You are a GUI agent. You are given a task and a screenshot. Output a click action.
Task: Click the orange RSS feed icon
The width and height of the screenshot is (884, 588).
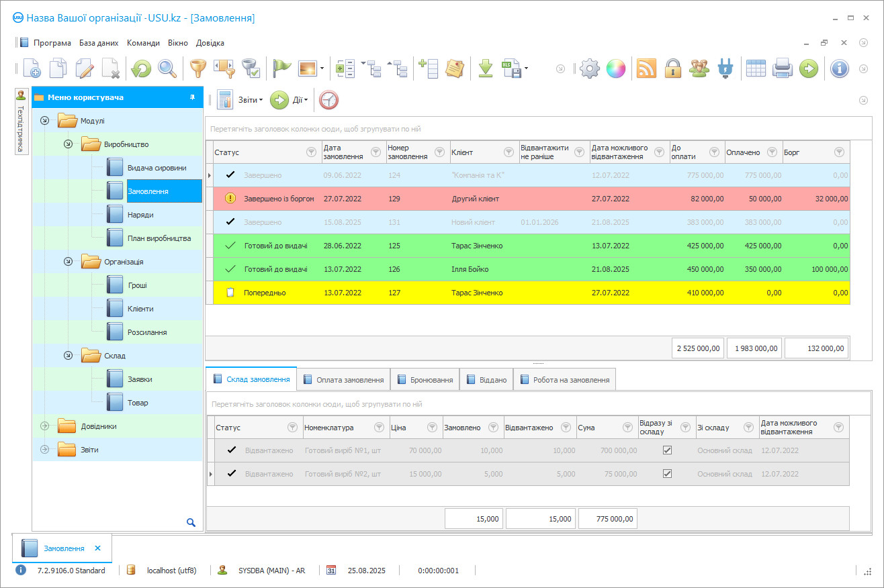click(646, 68)
